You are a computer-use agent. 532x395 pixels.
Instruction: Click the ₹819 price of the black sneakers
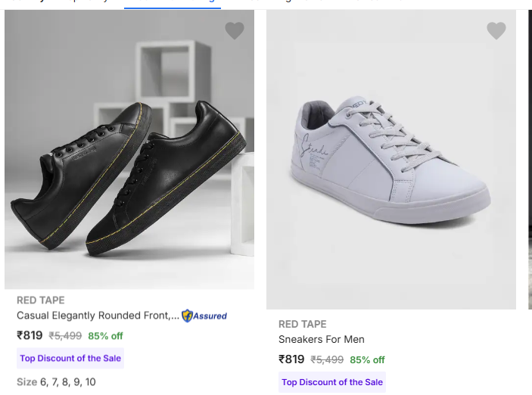30,335
